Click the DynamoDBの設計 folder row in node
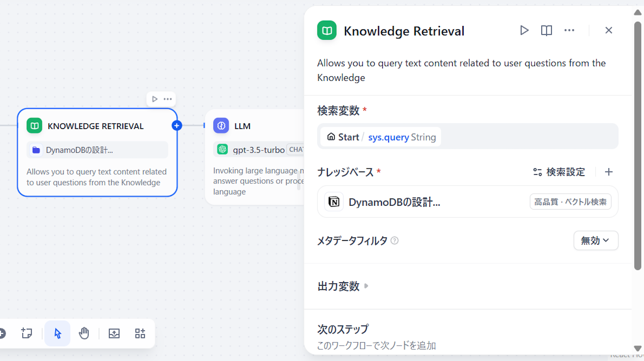 [x=97, y=150]
